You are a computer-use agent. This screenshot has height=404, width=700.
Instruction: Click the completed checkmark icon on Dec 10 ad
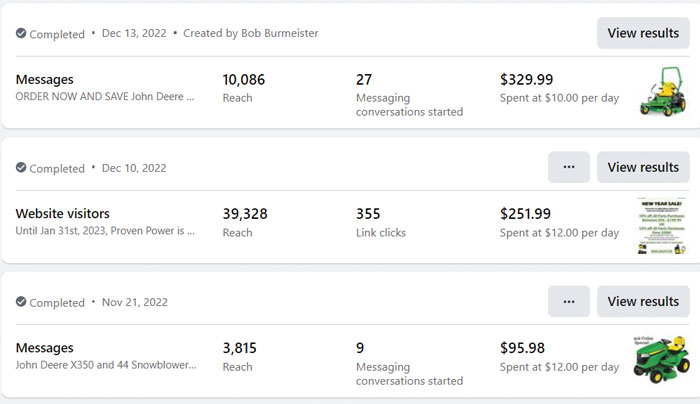pyautogui.click(x=21, y=168)
